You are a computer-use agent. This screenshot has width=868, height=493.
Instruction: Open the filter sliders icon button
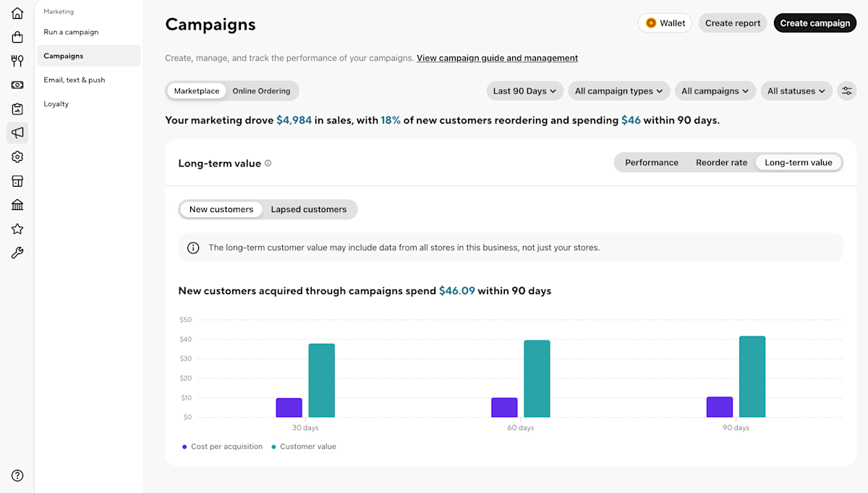846,91
